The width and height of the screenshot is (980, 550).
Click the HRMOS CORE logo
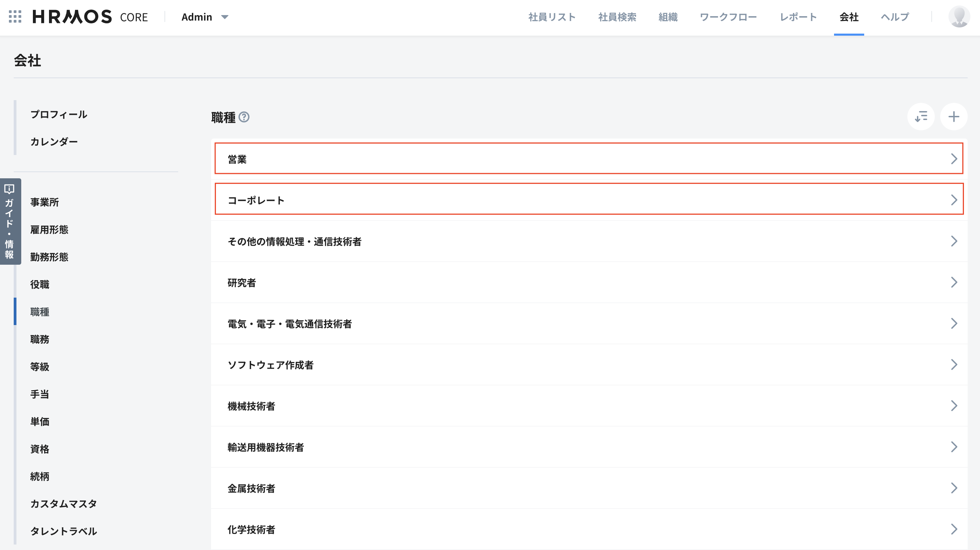(x=90, y=17)
